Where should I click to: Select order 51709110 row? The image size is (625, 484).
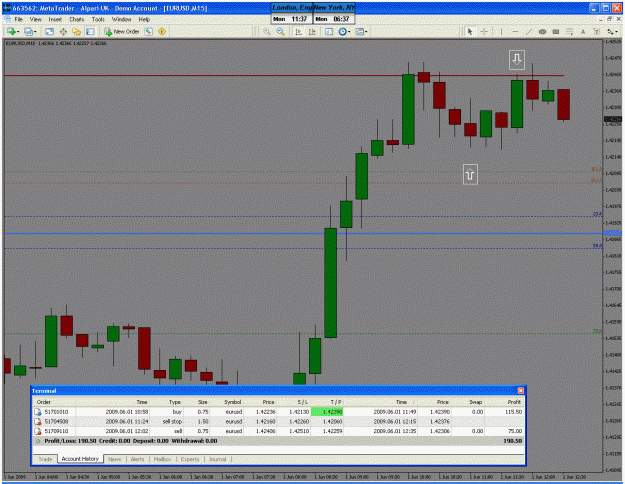point(279,431)
